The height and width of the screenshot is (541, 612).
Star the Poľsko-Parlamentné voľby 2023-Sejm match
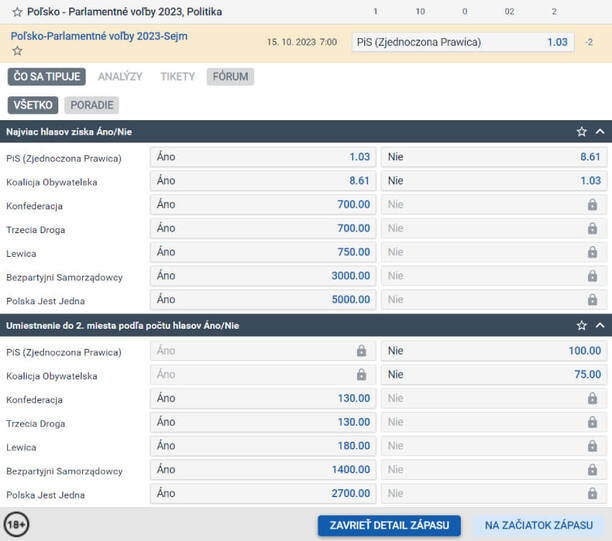click(17, 51)
